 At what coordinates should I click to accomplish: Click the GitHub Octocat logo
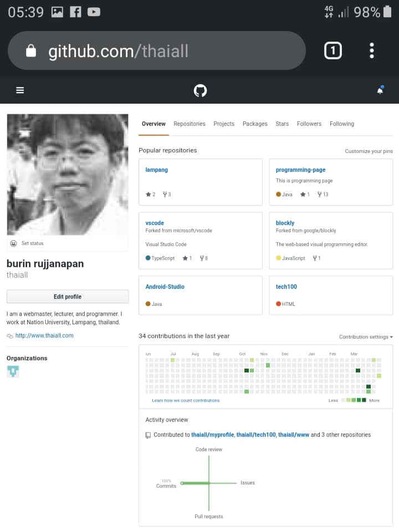200,90
